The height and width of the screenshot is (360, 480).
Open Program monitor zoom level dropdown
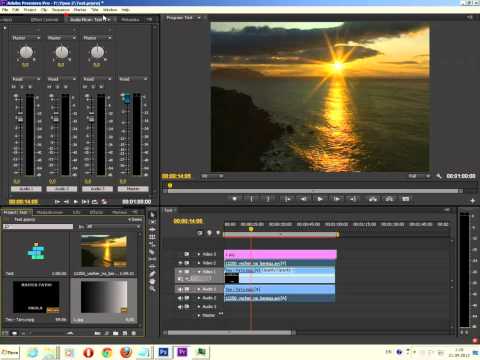coord(212,176)
